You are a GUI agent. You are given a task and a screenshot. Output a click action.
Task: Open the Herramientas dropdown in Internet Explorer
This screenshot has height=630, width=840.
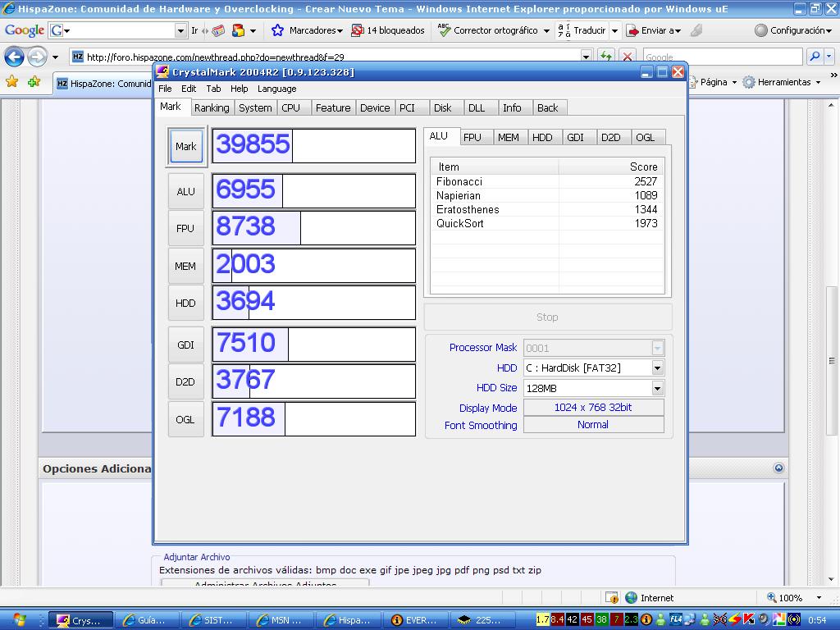tap(783, 82)
